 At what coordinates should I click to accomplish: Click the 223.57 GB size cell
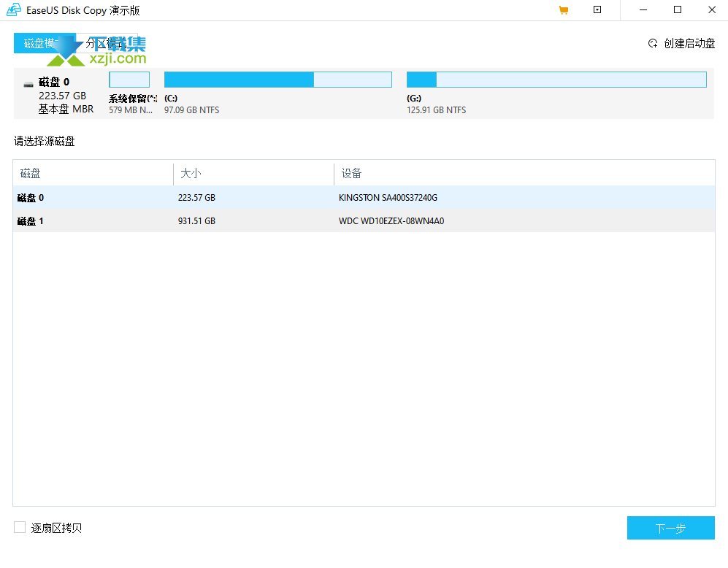(x=196, y=198)
